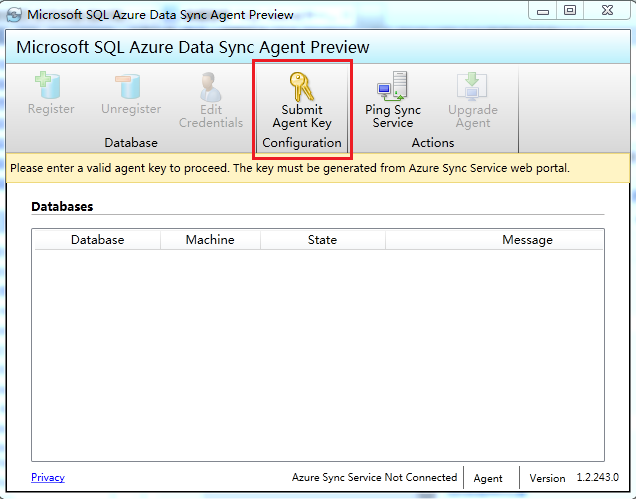
Task: Click the Actions group label
Action: click(x=433, y=143)
